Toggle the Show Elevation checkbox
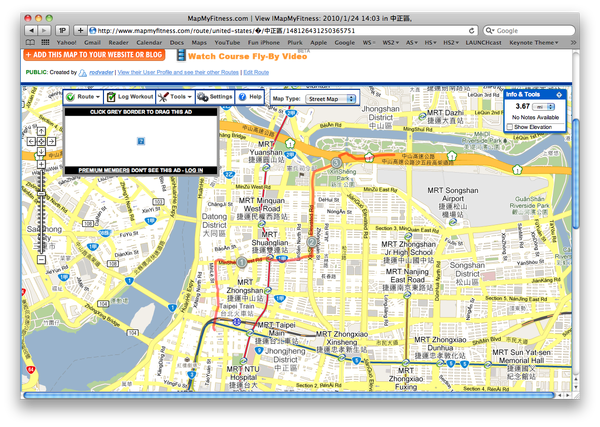 (x=510, y=127)
